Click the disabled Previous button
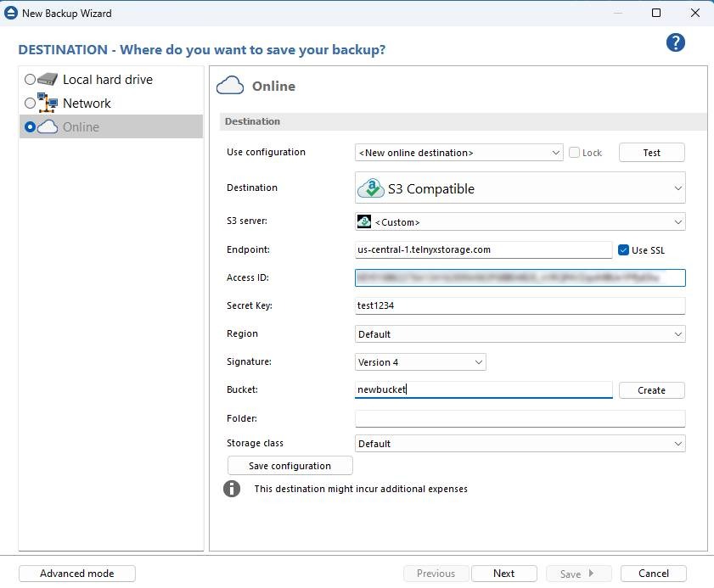714x588 pixels. tap(436, 574)
